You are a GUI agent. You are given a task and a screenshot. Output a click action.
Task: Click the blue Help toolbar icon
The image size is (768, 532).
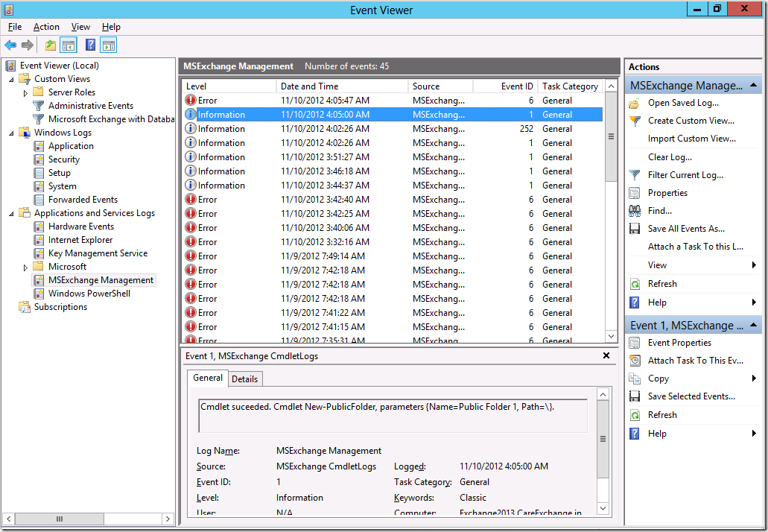(90, 45)
